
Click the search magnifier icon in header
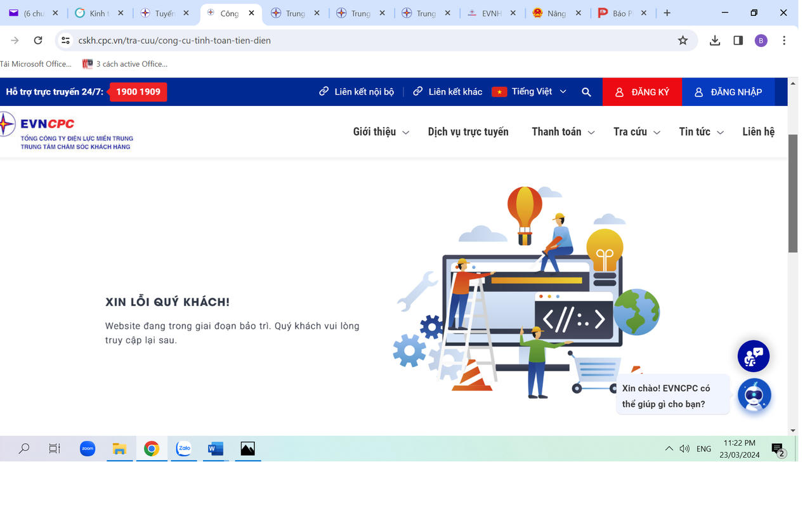tap(586, 92)
